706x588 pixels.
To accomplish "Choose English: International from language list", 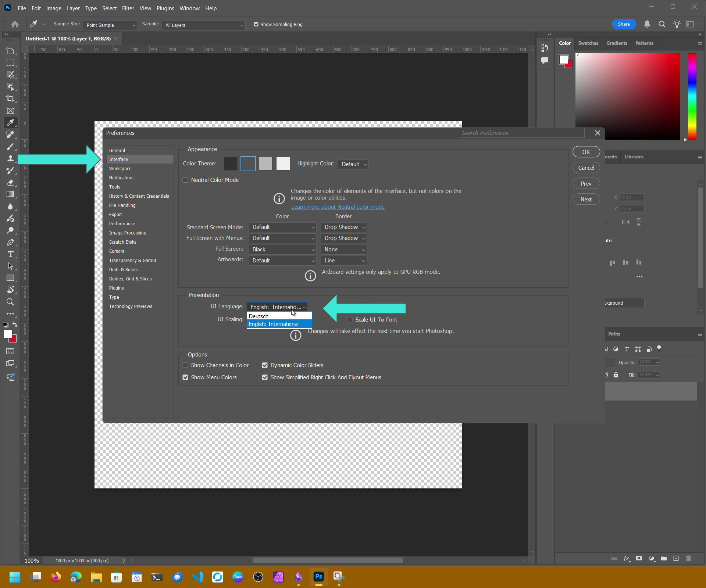I will click(x=279, y=324).
